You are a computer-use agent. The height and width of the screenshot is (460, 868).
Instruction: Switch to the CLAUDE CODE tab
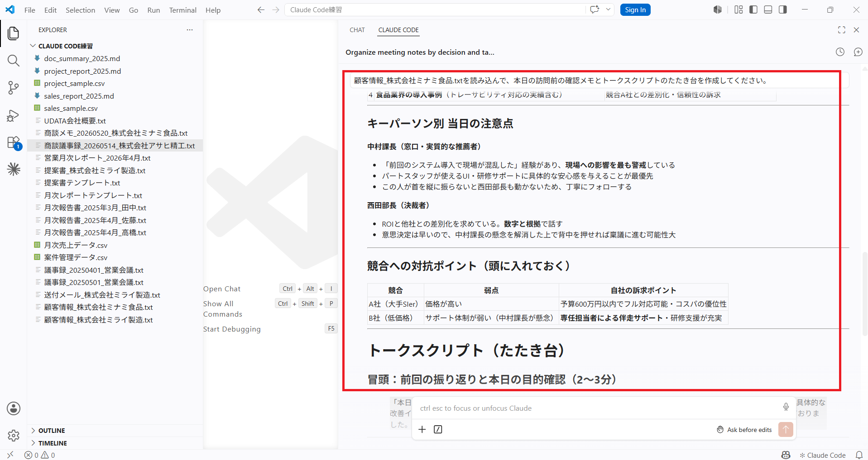[398, 30]
